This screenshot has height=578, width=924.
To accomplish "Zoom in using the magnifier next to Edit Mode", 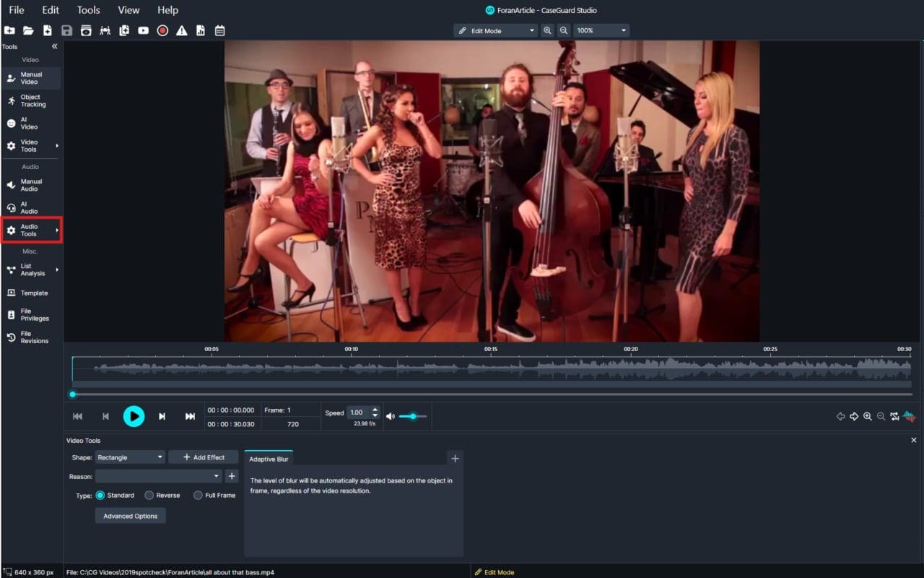I will coord(547,30).
